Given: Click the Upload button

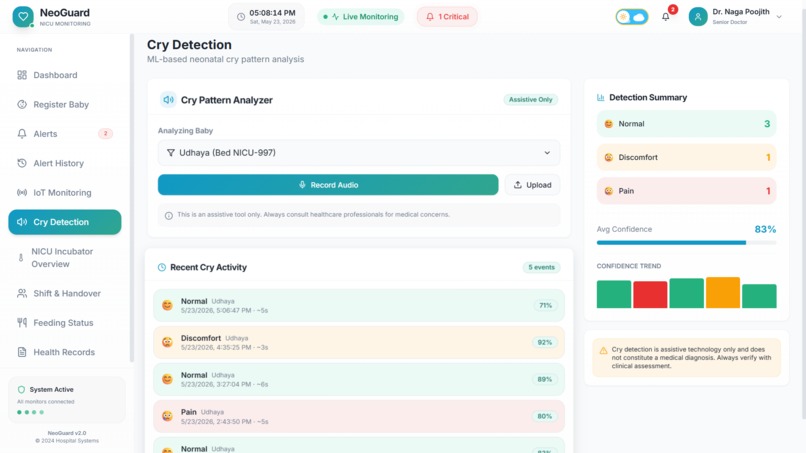Looking at the screenshot, I should click(x=533, y=185).
